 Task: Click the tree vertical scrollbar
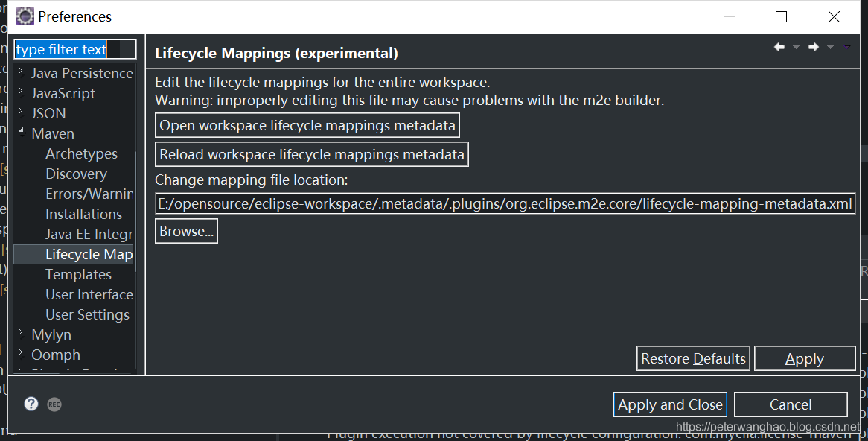(x=136, y=211)
